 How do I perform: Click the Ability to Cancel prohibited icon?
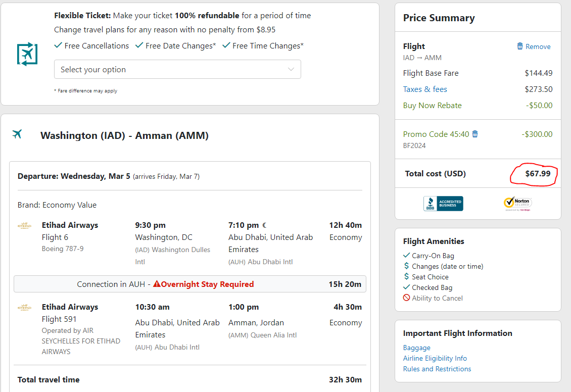point(406,298)
